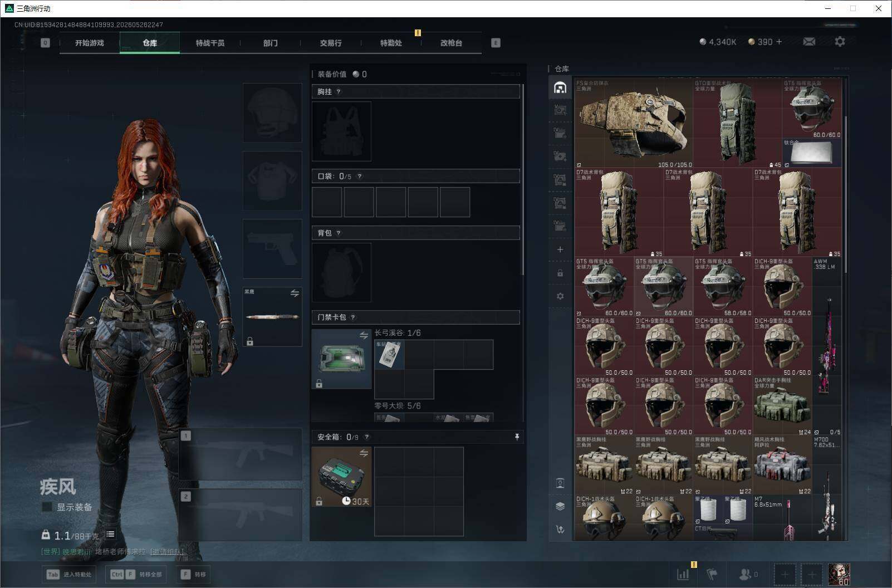The height and width of the screenshot is (588, 892).
Task: Add a new storage box with plus icon
Action: coord(560,249)
